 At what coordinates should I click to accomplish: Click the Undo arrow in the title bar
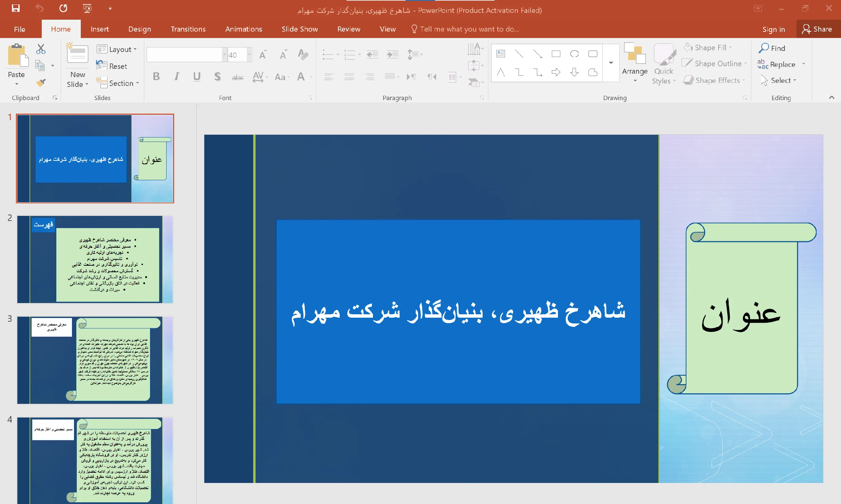coord(39,8)
